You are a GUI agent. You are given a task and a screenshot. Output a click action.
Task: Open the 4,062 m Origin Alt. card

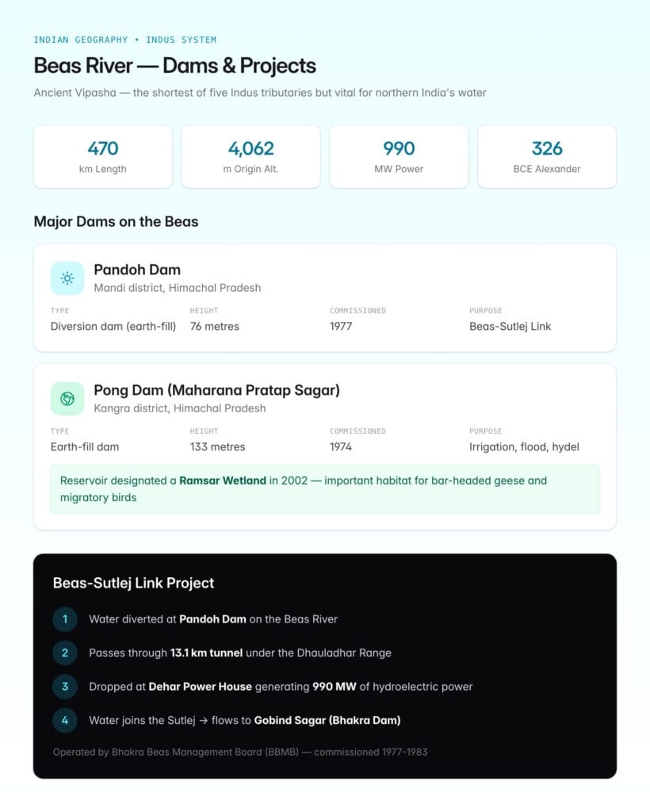(251, 156)
